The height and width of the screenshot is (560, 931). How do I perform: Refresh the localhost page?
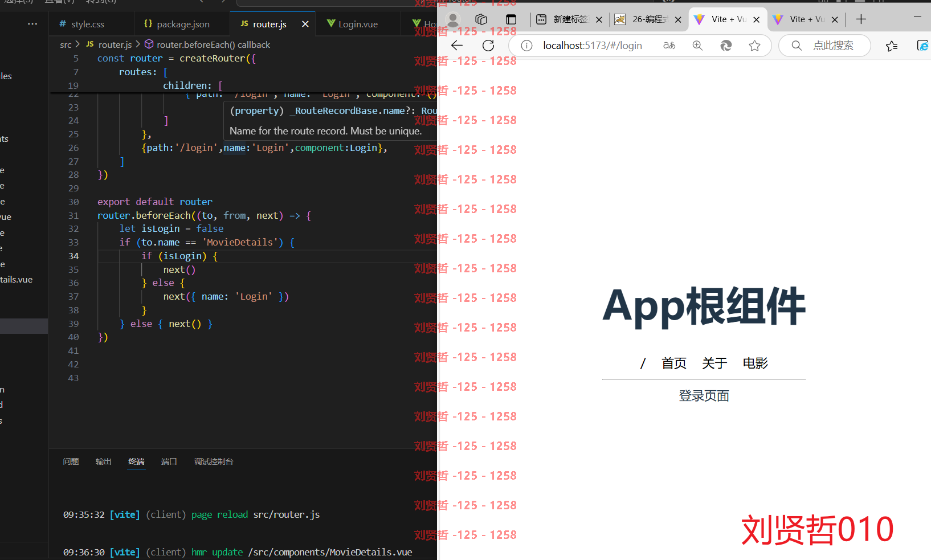pos(488,46)
